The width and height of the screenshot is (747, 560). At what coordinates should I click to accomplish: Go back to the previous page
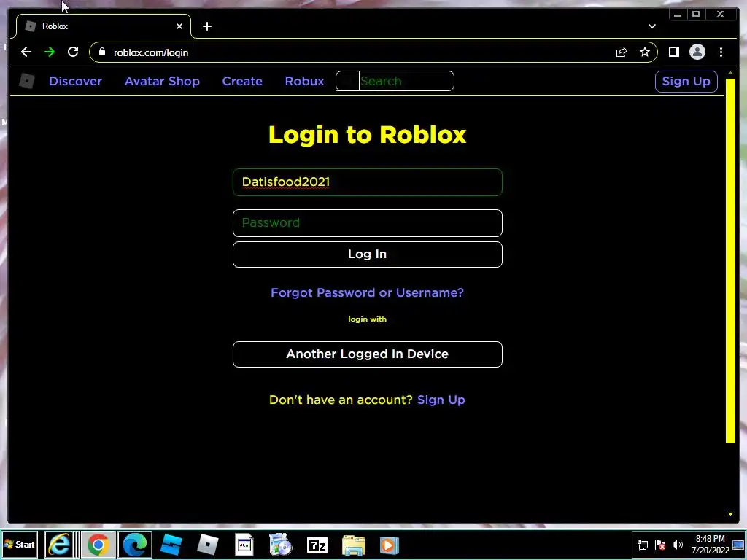[x=26, y=52]
